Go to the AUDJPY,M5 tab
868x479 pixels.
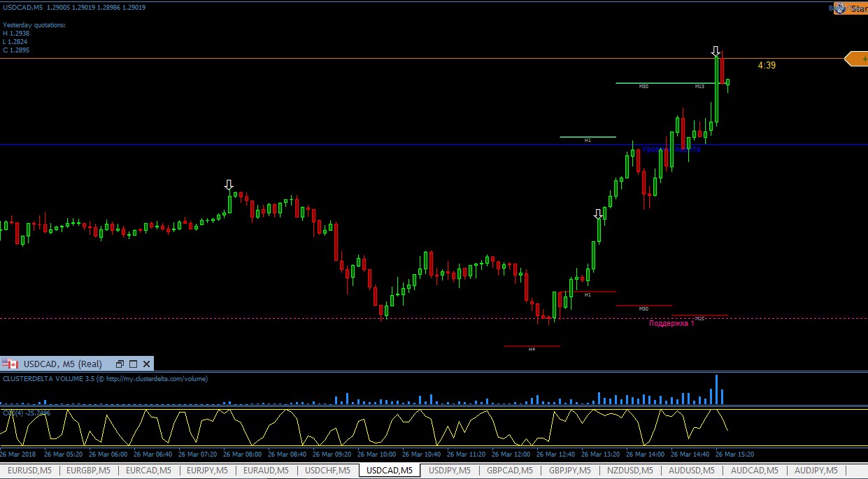(x=816, y=471)
